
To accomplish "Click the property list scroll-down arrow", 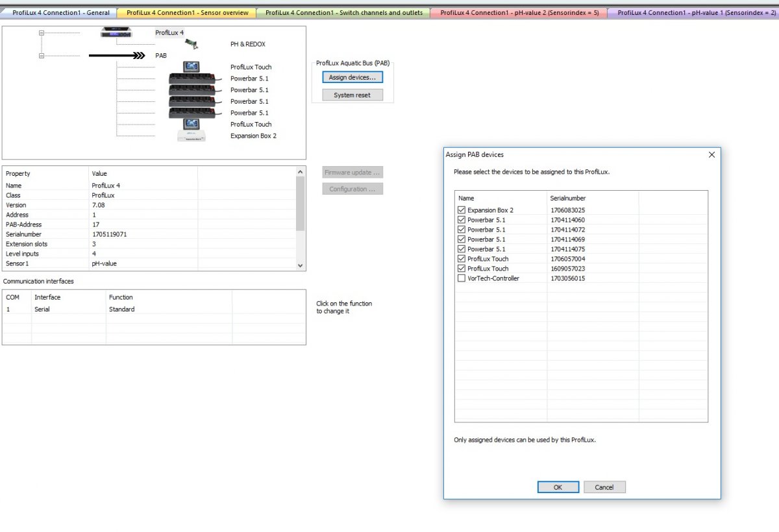I will point(300,265).
